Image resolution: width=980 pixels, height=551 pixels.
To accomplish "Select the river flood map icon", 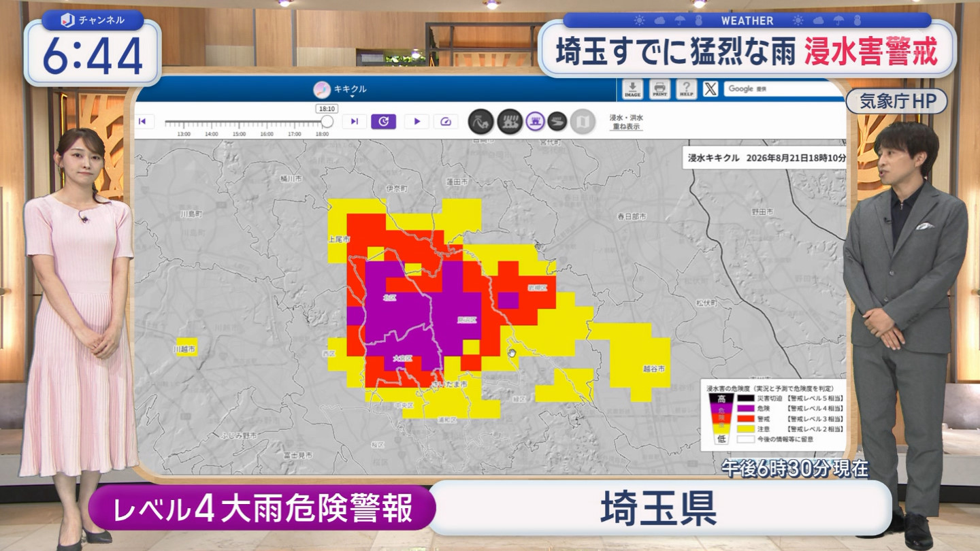I will (x=557, y=122).
